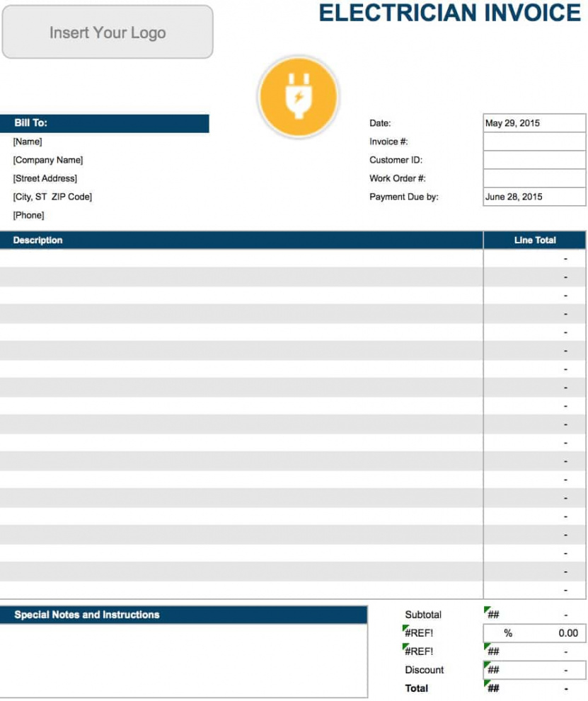Click the Bill To: header bar
The height and width of the screenshot is (701, 588).
pyautogui.click(x=105, y=123)
